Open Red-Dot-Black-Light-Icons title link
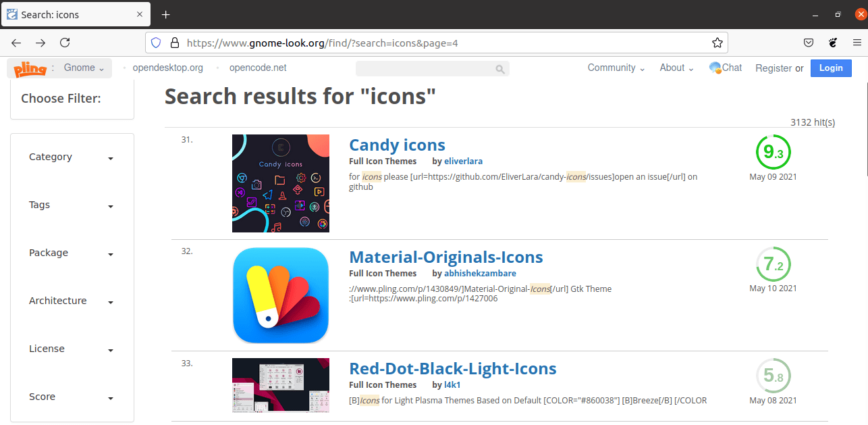This screenshot has width=868, height=425. pos(452,369)
